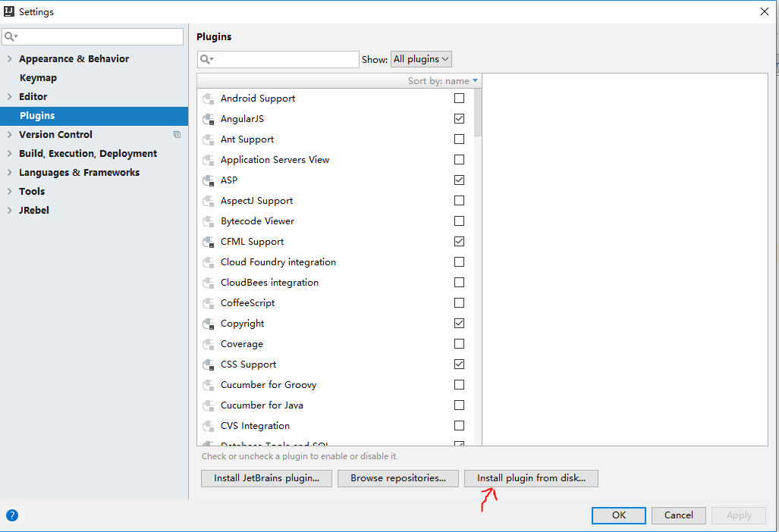Uncheck the CSS Support checkbox
The image size is (779, 532).
click(459, 365)
